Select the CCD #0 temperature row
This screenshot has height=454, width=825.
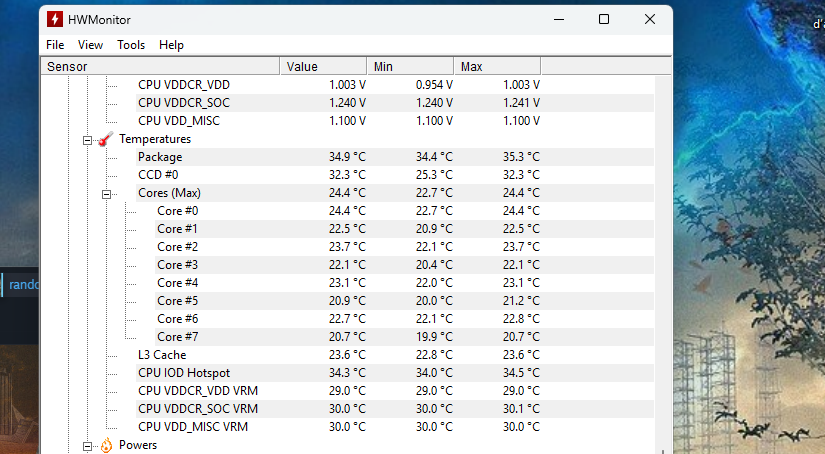click(395, 175)
